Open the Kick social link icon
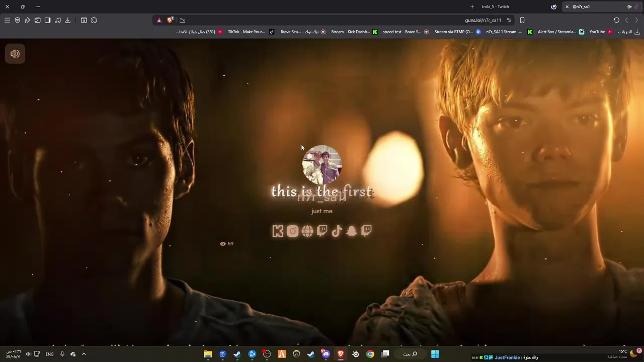 point(278,231)
